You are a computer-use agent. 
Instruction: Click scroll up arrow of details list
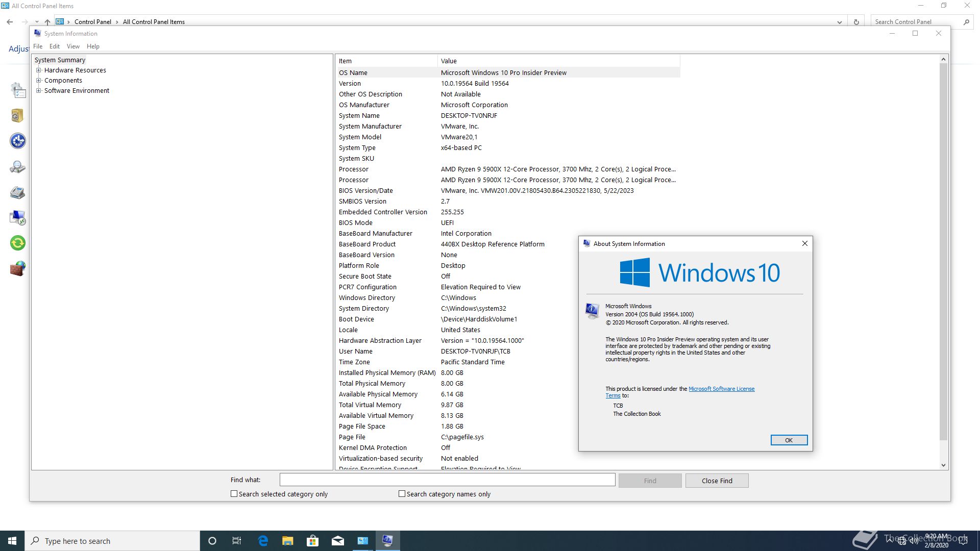pos(943,60)
